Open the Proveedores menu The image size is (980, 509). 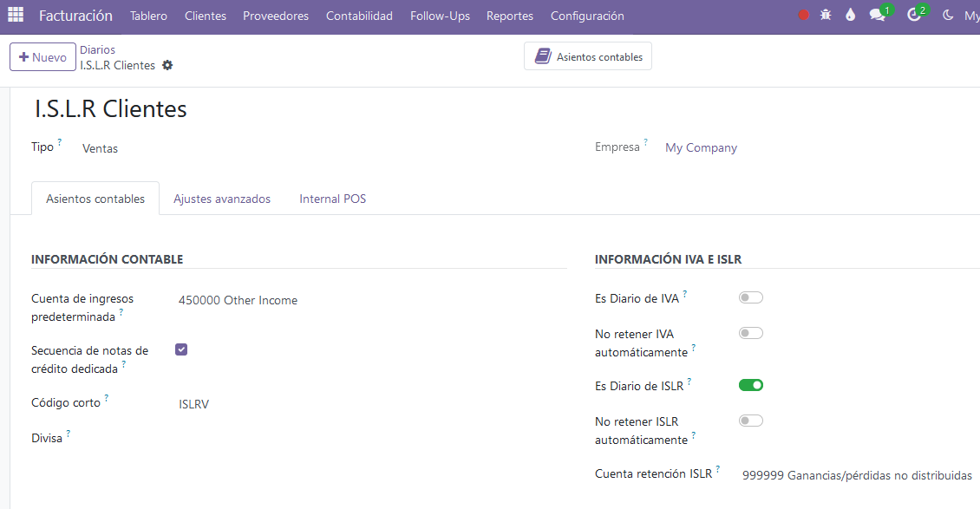click(276, 16)
